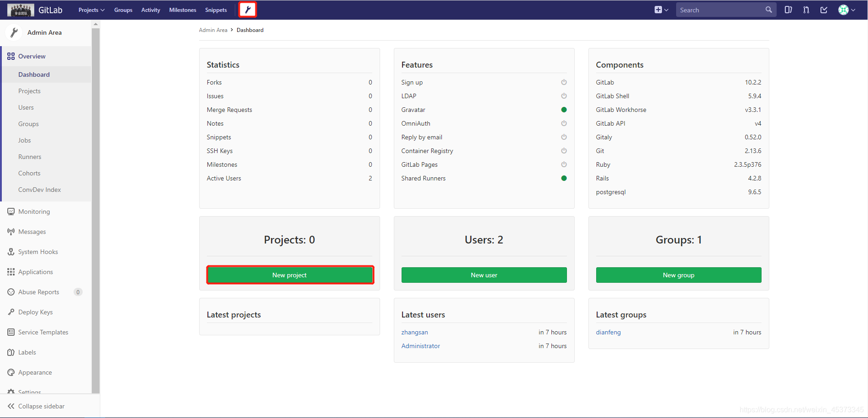Open the user menu chevron
The width and height of the screenshot is (868, 418).
(853, 10)
